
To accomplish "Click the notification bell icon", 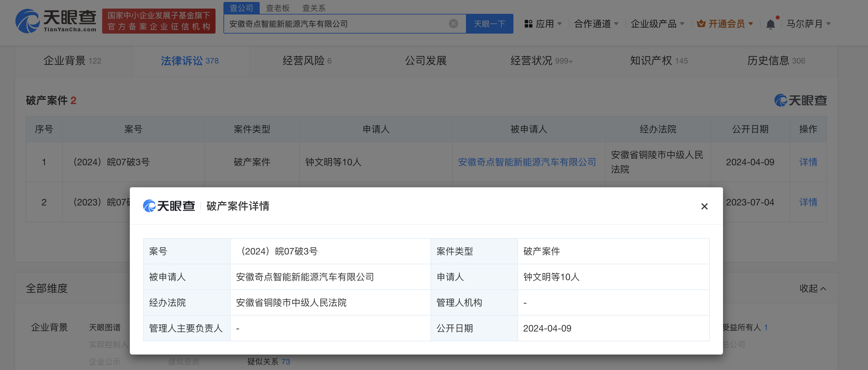I will (x=770, y=24).
